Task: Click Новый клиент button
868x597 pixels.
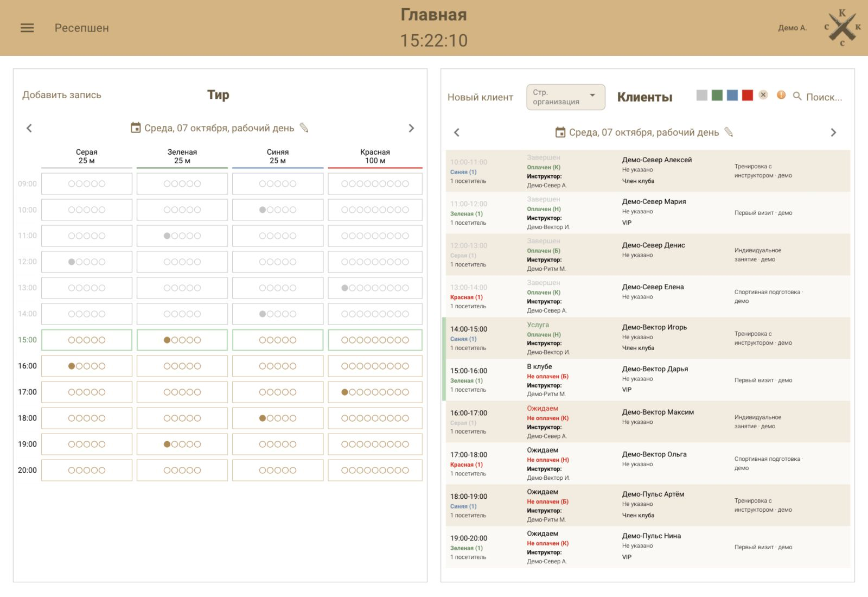Action: pos(480,97)
